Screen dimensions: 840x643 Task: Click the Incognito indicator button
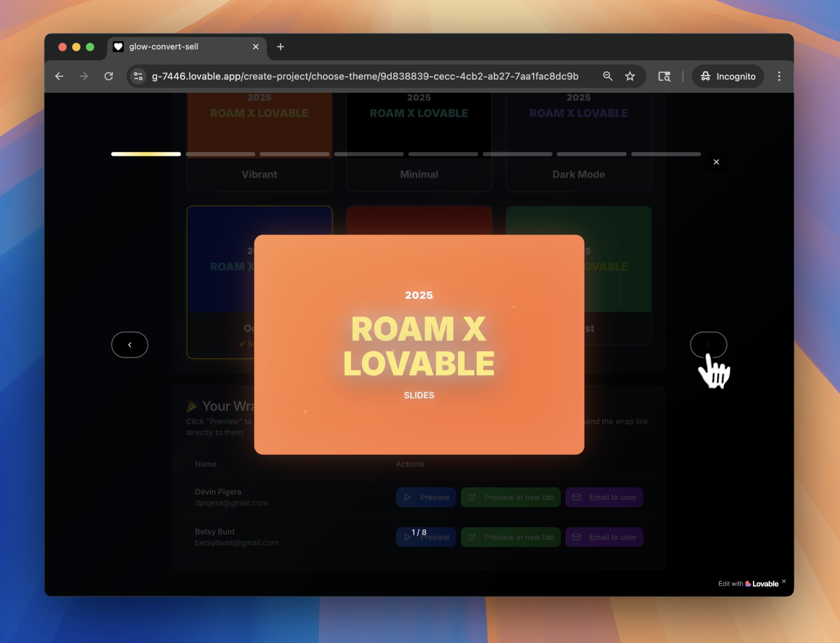coord(728,76)
